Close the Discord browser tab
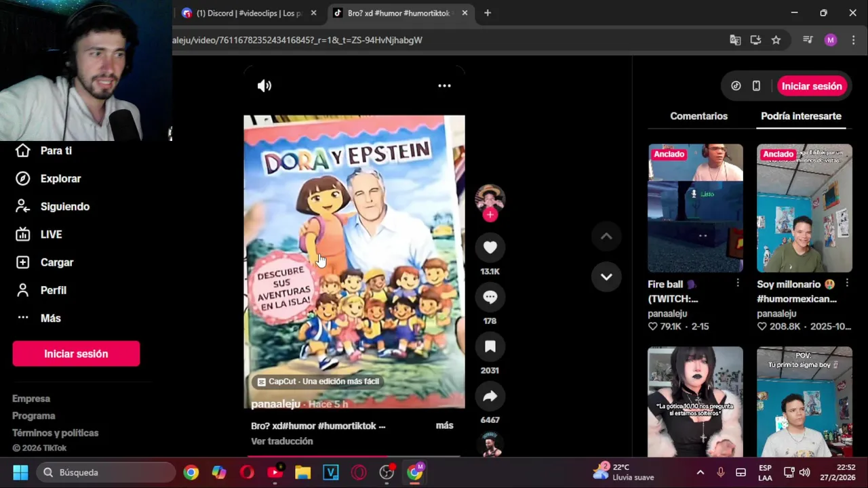Screen dimensions: 868x488 coord(313,13)
